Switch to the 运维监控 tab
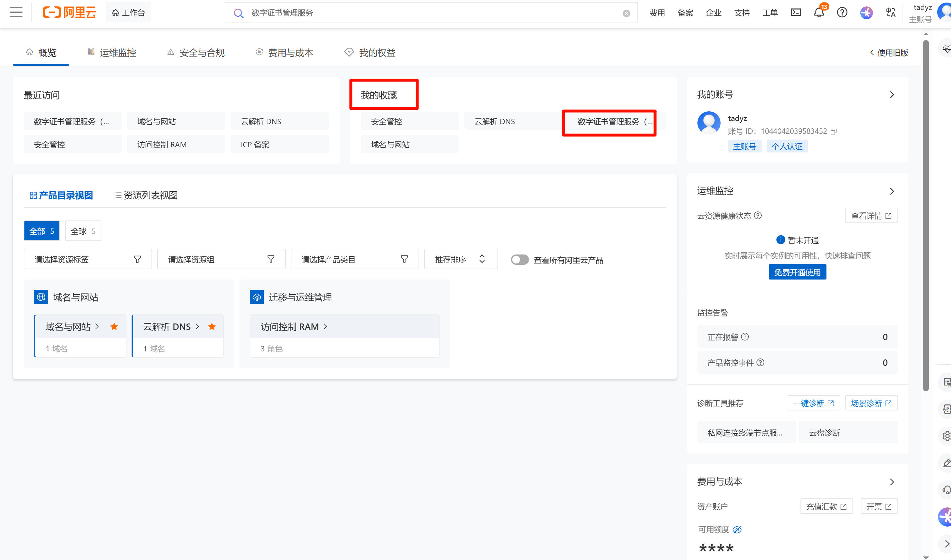Image resolution: width=951 pixels, height=560 pixels. (112, 53)
